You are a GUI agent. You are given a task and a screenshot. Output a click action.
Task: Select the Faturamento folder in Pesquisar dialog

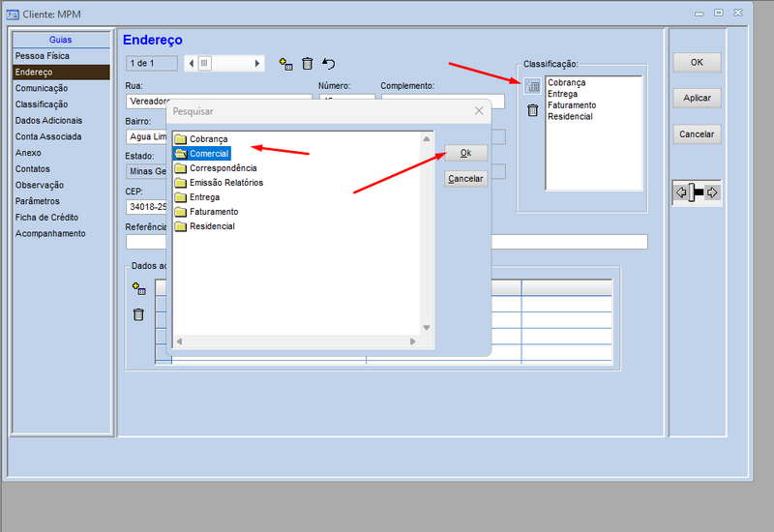(206, 212)
